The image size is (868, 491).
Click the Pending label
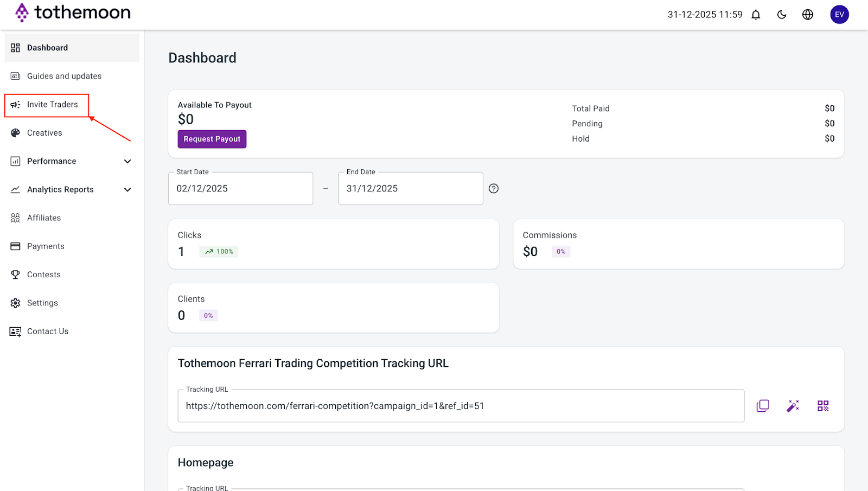pos(587,124)
